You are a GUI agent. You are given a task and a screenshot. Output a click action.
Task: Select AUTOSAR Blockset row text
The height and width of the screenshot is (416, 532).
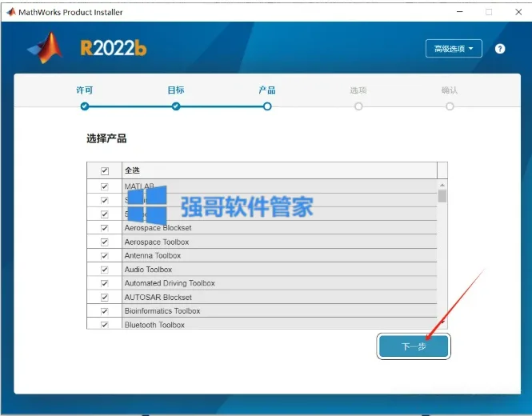[x=158, y=298]
